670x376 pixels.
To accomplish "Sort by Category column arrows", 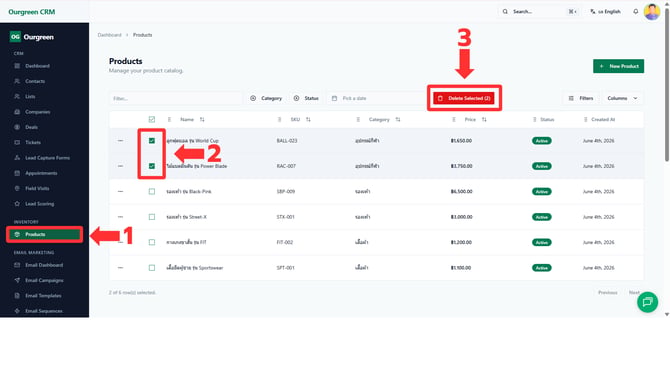I will (x=398, y=120).
